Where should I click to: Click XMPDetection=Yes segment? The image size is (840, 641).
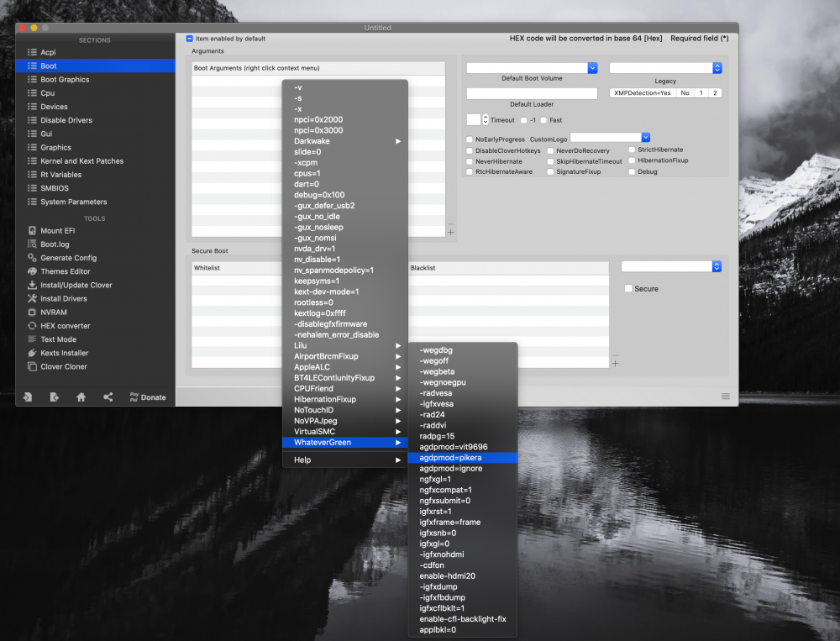tap(643, 92)
